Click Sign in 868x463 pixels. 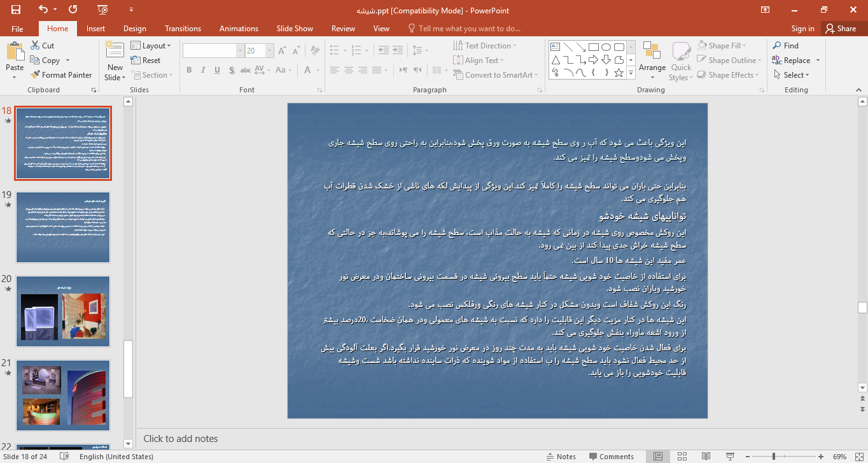[x=802, y=29]
